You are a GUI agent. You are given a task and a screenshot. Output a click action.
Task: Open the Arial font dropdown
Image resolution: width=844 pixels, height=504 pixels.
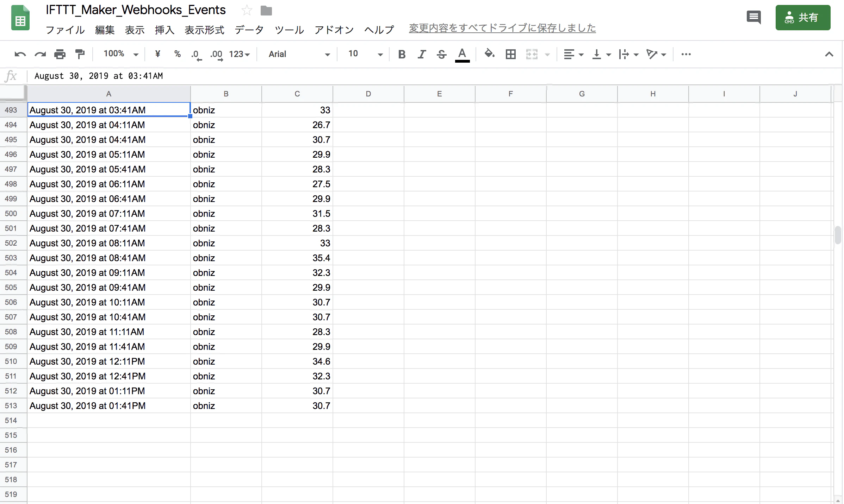[x=299, y=54]
